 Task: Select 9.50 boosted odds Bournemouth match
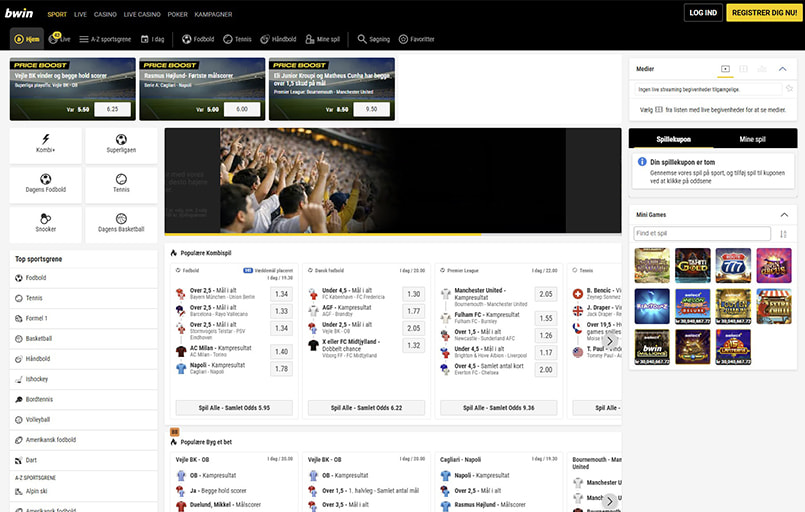coord(372,109)
